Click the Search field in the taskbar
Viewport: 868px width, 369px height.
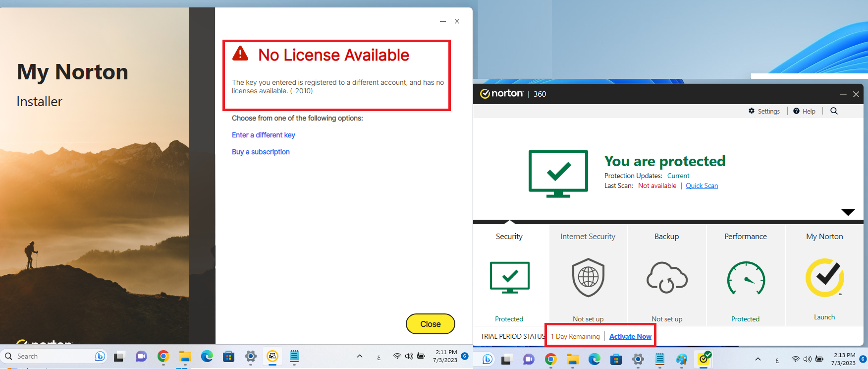pyautogui.click(x=54, y=356)
